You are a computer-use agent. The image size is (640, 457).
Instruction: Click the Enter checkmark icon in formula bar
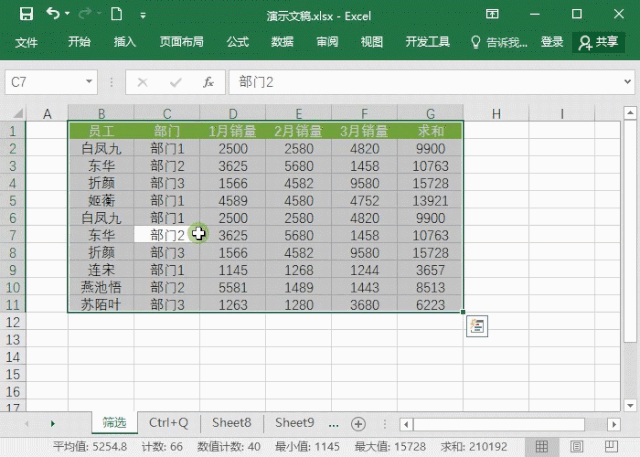coord(176,82)
